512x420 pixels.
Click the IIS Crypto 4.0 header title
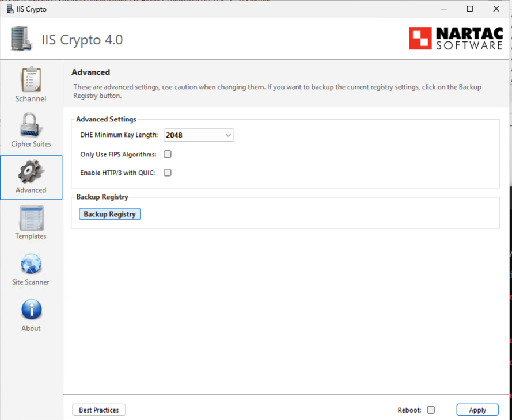point(82,40)
